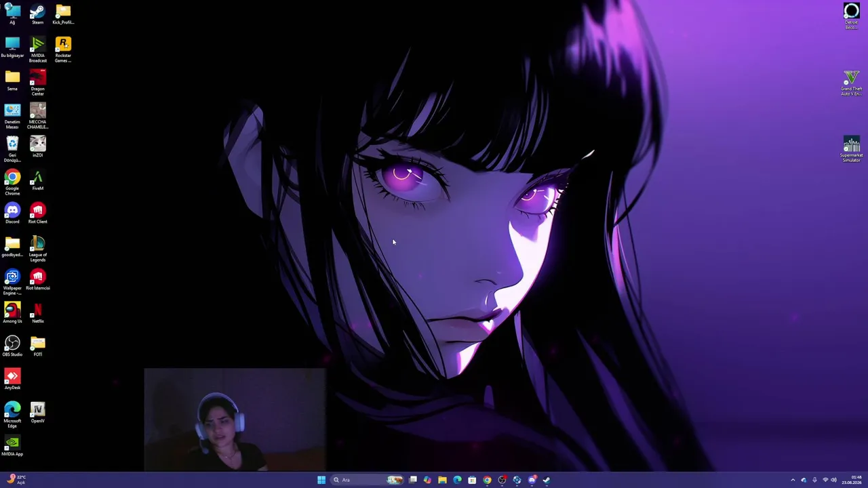868x488 pixels.
Task: Select the Rockstar Games launcher shortcut
Action: click(63, 50)
